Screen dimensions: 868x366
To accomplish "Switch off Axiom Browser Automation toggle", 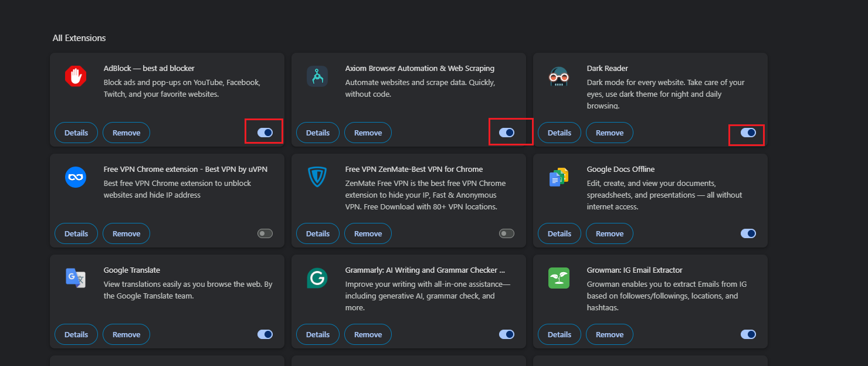I will (x=507, y=133).
